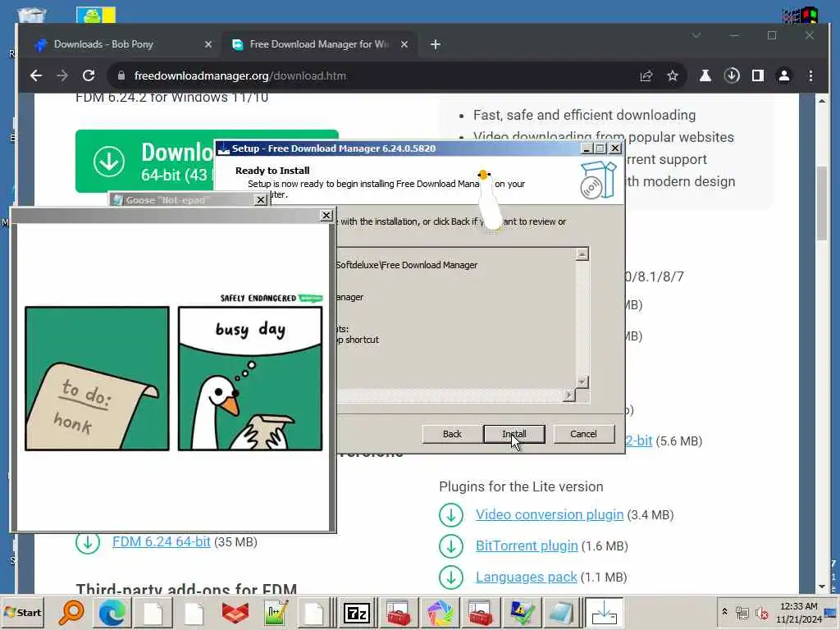Click the muted volume tray icon
This screenshot has height=630, width=840.
pos(761,612)
